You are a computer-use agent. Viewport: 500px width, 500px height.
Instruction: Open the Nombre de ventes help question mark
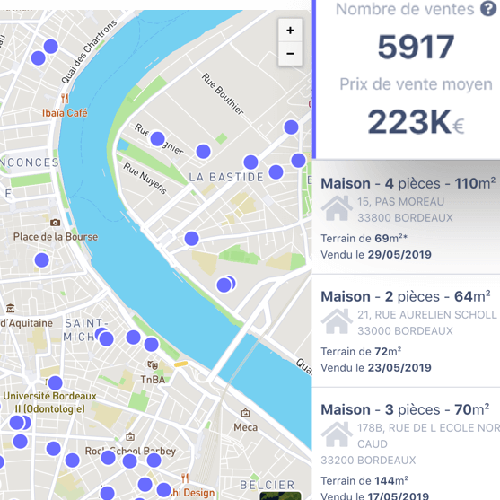[x=488, y=9]
